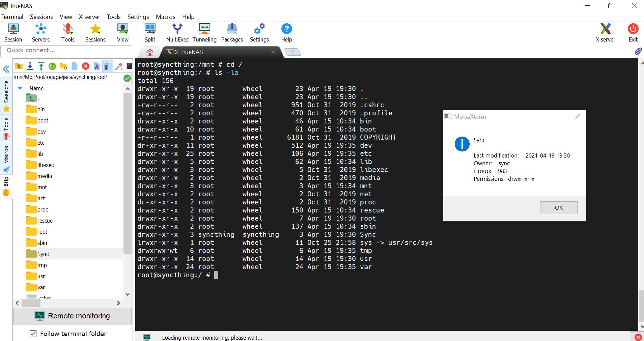Click the Remote monitoring button

[x=72, y=316]
